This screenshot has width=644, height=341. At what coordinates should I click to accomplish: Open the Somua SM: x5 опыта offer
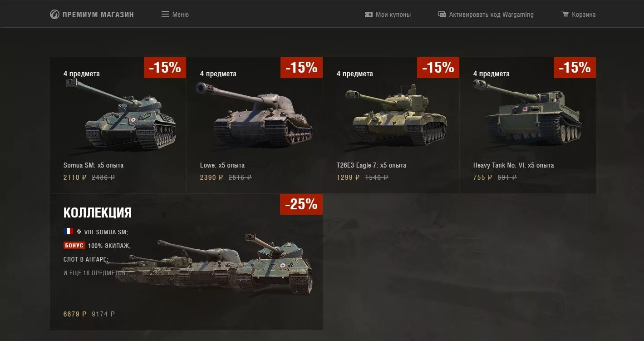pos(93,165)
